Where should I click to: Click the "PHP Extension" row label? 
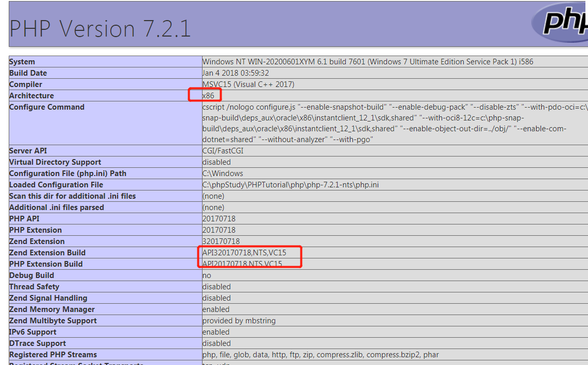[36, 230]
